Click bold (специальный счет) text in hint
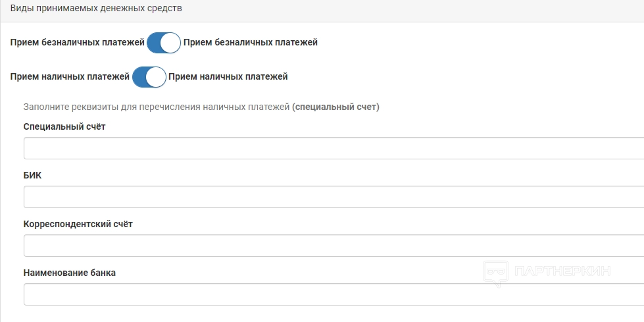The image size is (644, 322). [x=336, y=107]
